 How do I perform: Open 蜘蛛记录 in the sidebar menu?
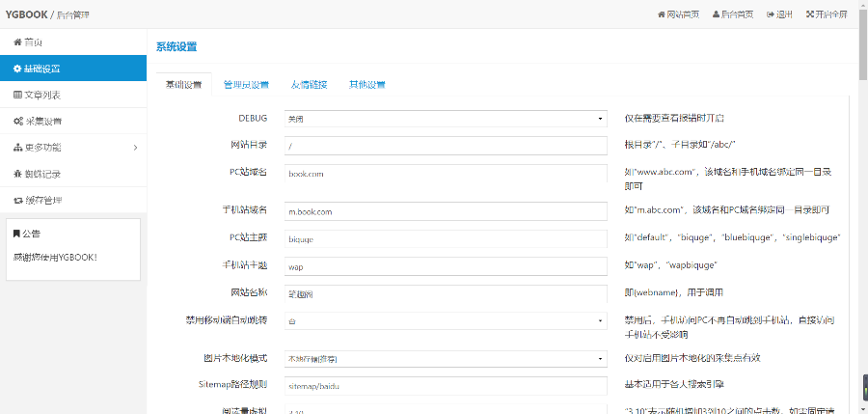pos(73,174)
